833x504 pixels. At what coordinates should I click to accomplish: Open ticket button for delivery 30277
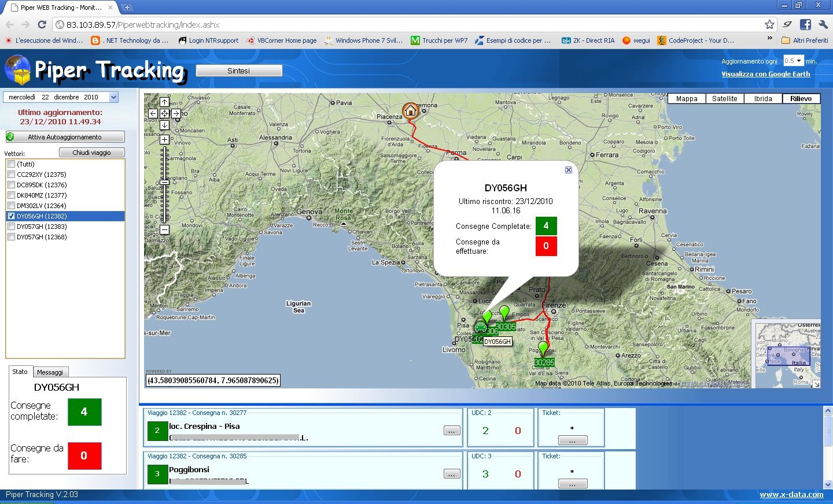click(x=573, y=440)
